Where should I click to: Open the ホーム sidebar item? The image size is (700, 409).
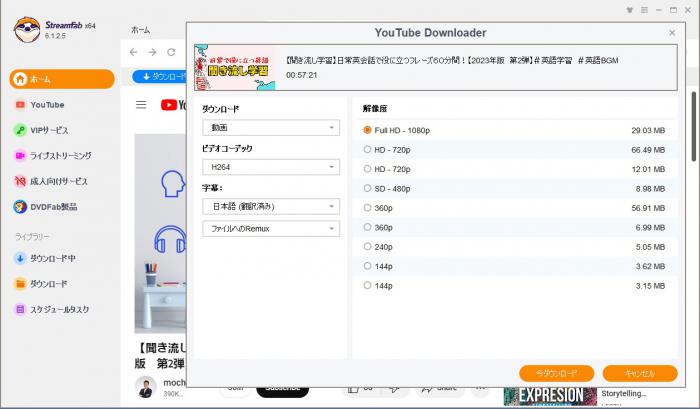point(62,79)
